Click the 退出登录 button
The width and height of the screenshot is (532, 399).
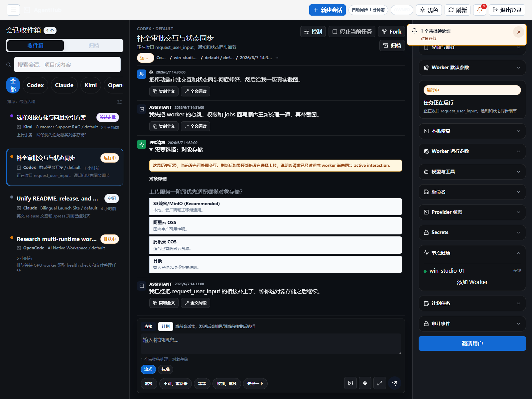click(507, 10)
